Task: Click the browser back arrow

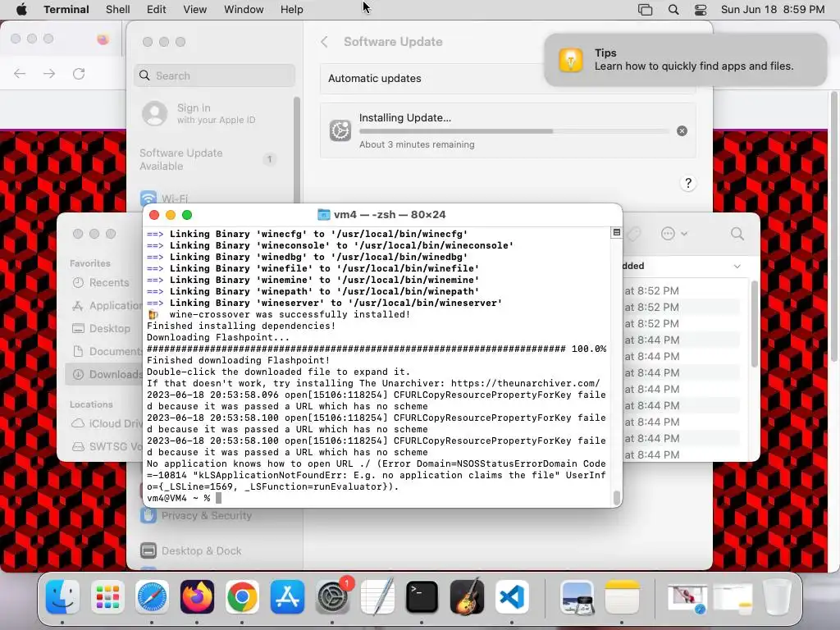Action: coord(20,73)
